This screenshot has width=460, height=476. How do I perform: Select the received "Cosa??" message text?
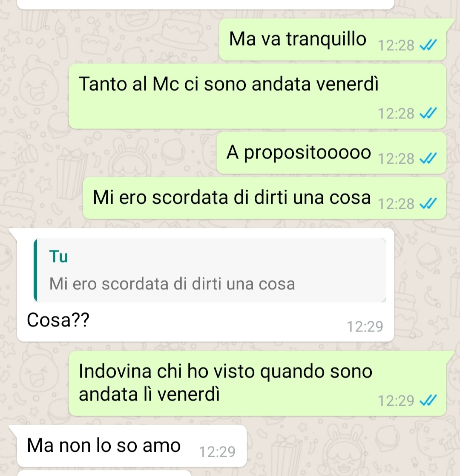[x=58, y=320]
